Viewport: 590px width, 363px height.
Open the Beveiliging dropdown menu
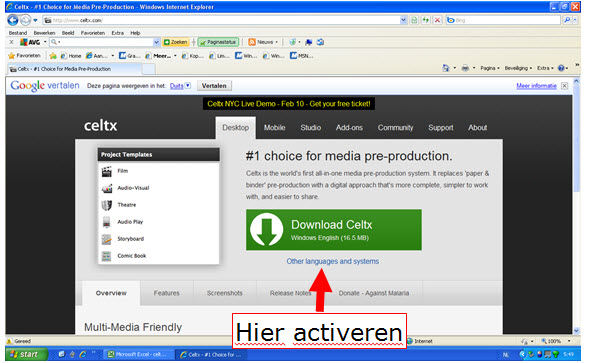point(518,68)
